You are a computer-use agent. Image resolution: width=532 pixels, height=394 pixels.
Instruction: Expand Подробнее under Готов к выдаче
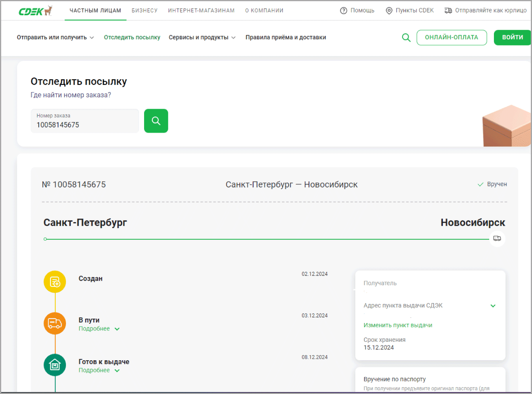[x=99, y=370]
